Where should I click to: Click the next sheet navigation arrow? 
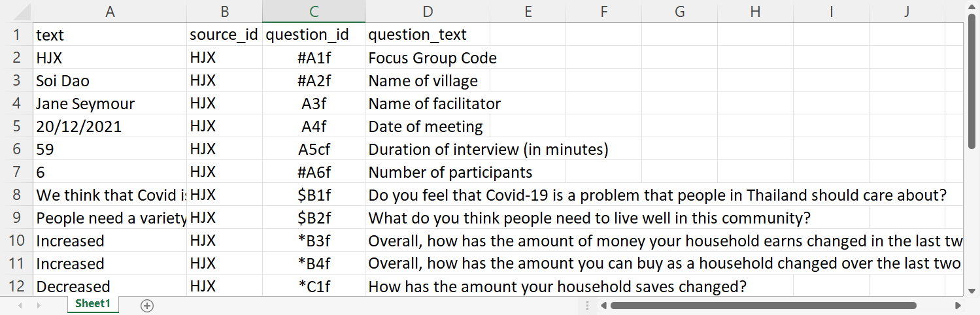39,305
